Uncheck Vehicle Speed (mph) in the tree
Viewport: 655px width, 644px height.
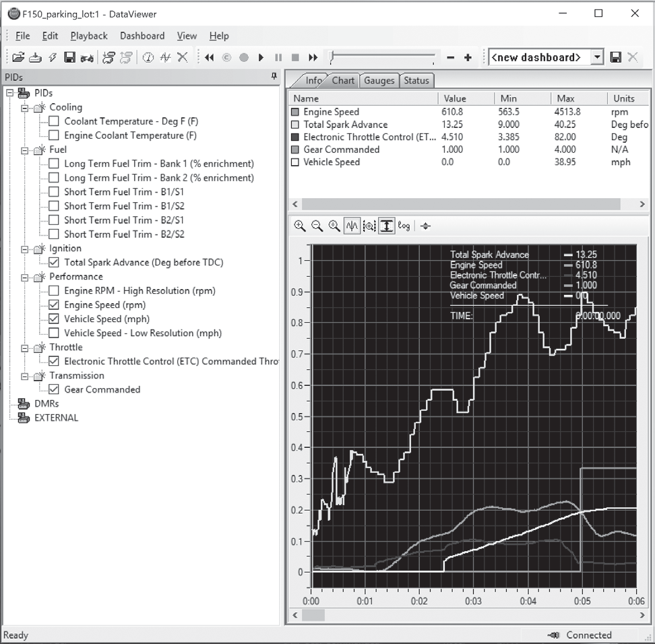coord(54,319)
